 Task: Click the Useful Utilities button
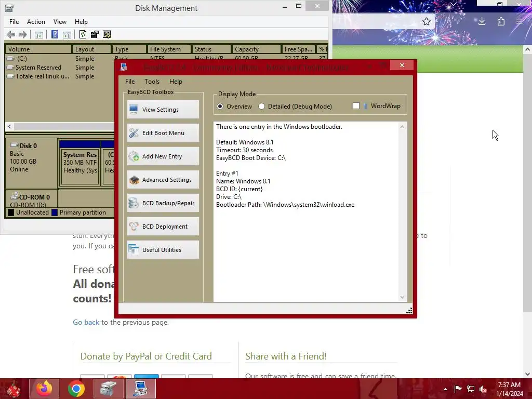pyautogui.click(x=163, y=250)
